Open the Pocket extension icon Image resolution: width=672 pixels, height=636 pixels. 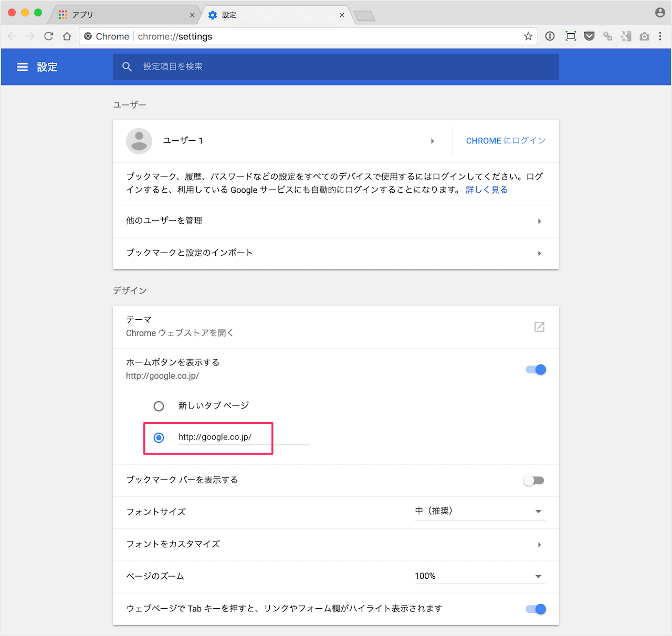pyautogui.click(x=590, y=36)
